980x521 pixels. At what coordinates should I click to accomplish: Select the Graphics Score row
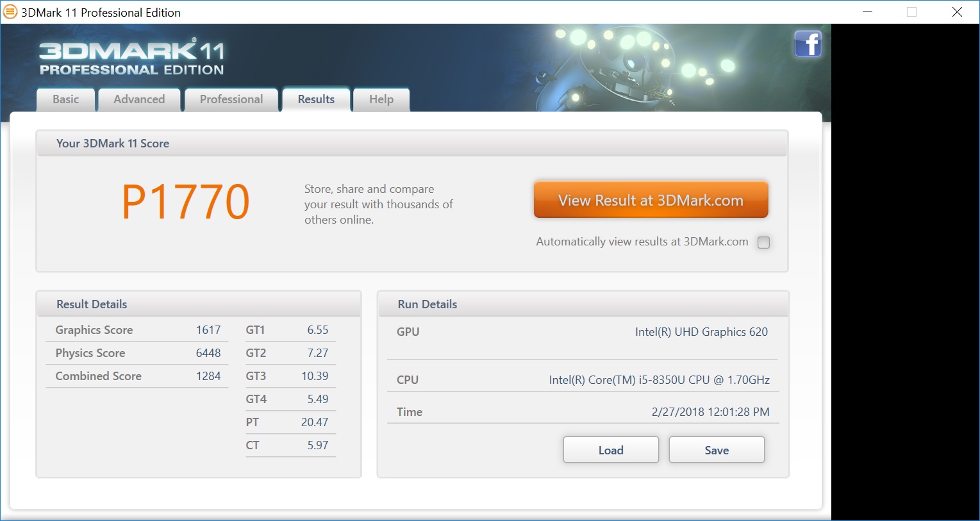[x=137, y=330]
